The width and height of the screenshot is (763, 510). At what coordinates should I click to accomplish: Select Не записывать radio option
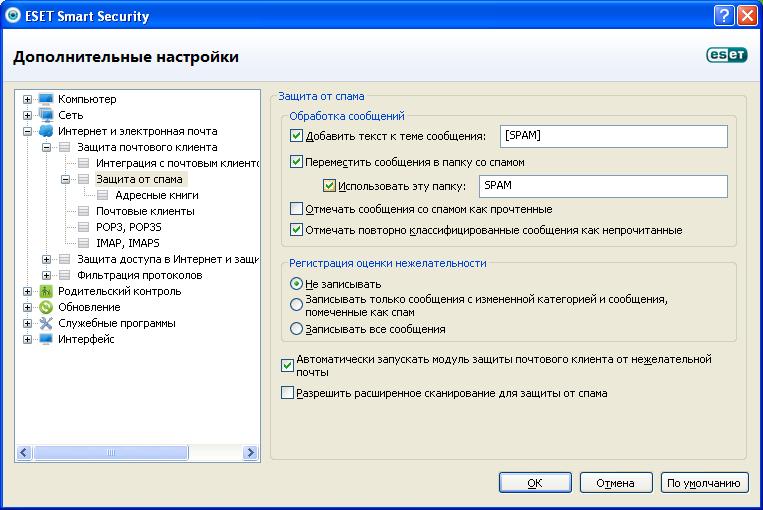pyautogui.click(x=296, y=283)
